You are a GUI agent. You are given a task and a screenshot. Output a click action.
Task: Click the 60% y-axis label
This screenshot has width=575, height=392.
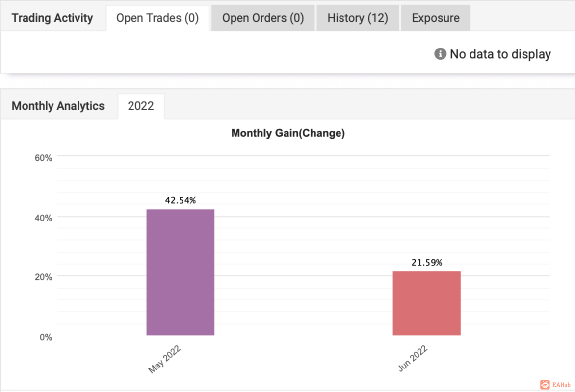[x=43, y=158]
